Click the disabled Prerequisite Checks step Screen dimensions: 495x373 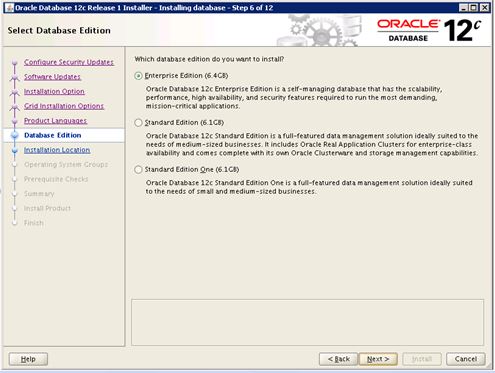56,179
